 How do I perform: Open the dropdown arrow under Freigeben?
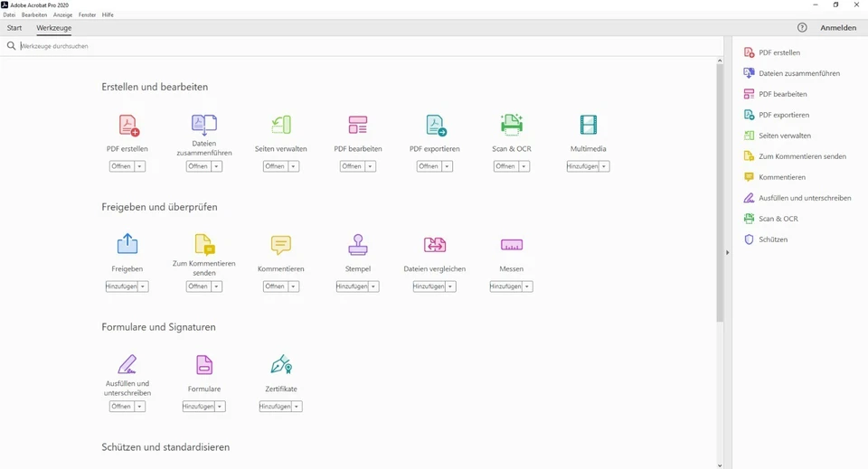143,286
